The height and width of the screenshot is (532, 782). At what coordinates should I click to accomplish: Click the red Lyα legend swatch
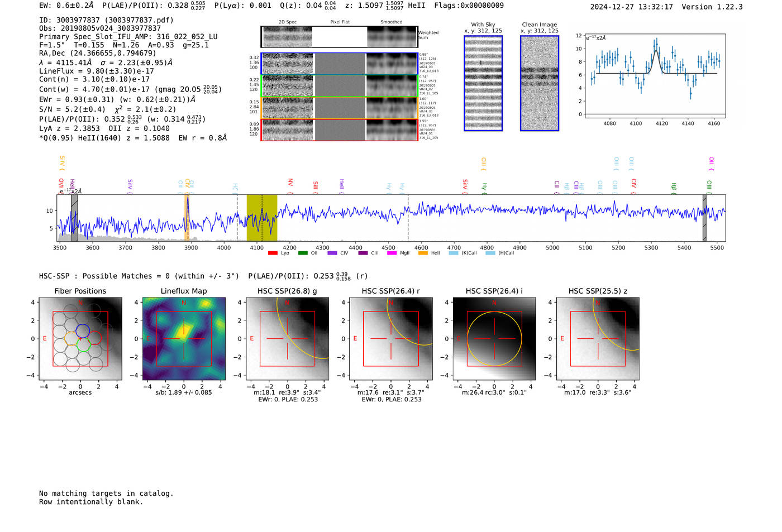pos(273,253)
